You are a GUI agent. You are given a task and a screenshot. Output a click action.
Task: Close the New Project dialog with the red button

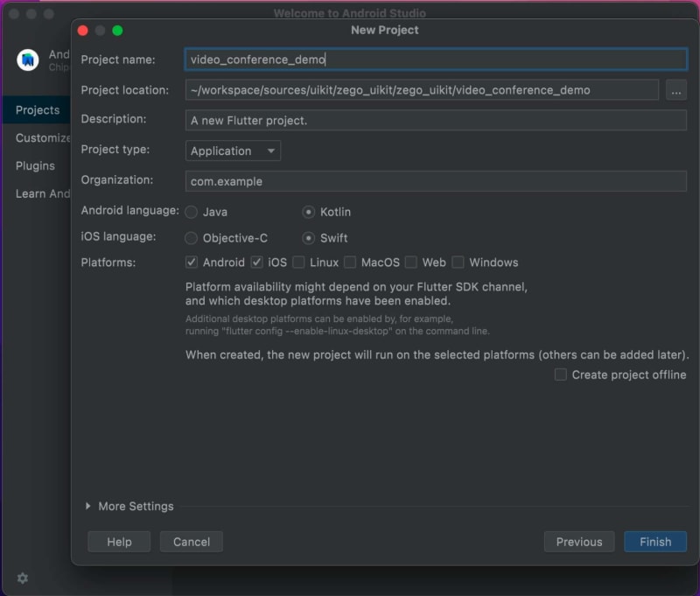(82, 31)
